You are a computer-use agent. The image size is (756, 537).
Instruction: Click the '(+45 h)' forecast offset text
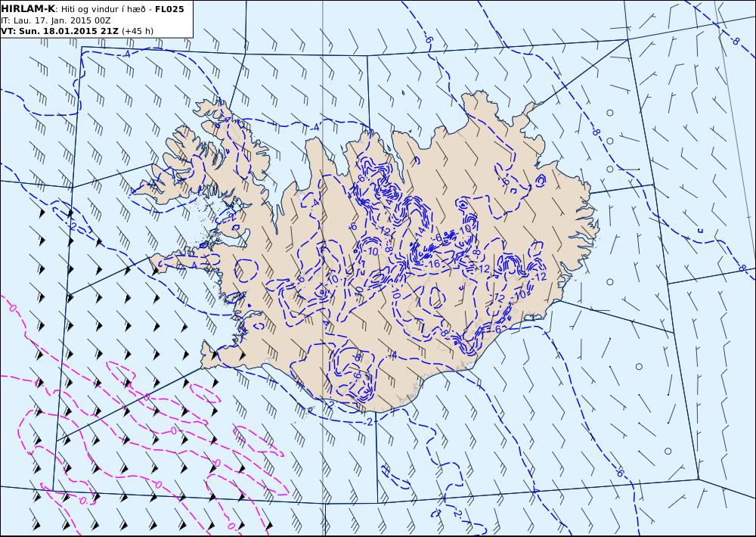click(138, 31)
